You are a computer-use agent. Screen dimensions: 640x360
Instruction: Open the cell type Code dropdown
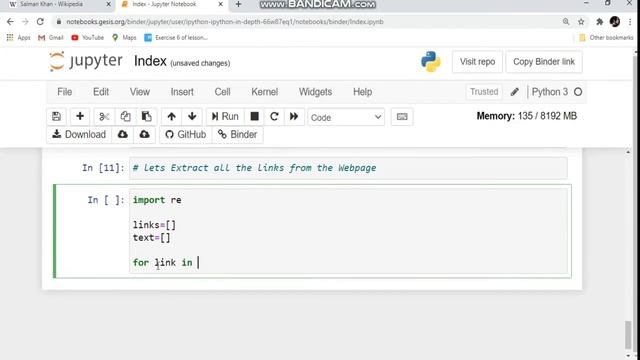coord(346,118)
